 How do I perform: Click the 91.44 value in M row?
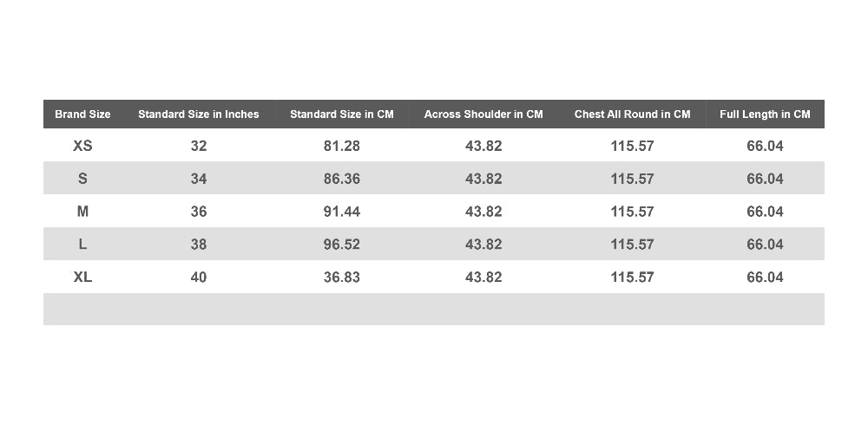pyautogui.click(x=341, y=211)
